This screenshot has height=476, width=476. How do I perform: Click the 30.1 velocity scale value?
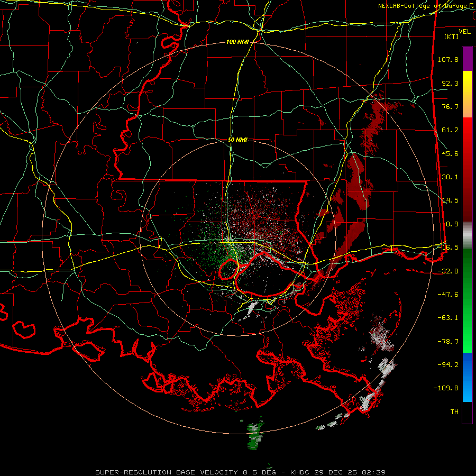450,177
